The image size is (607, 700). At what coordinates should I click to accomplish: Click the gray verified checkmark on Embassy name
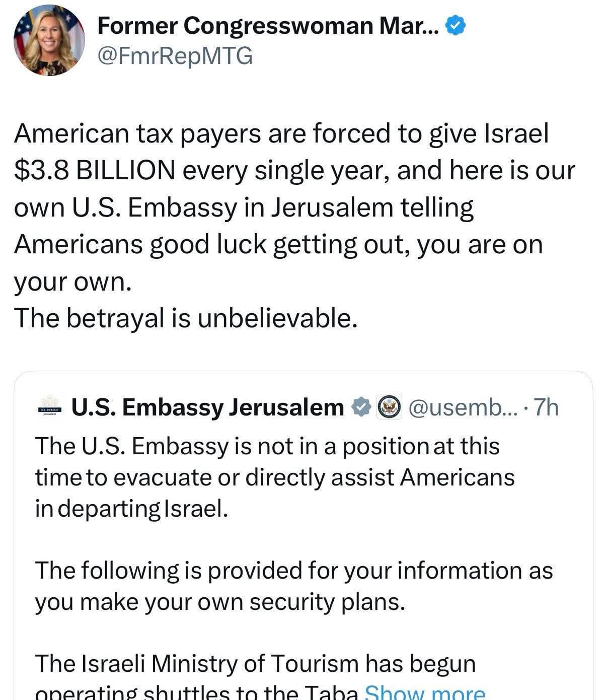(x=361, y=407)
